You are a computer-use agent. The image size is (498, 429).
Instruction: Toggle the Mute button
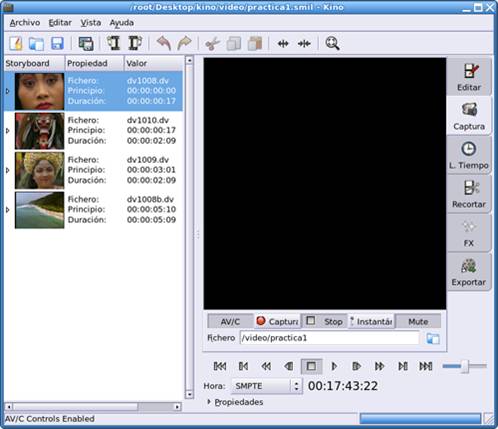point(418,321)
